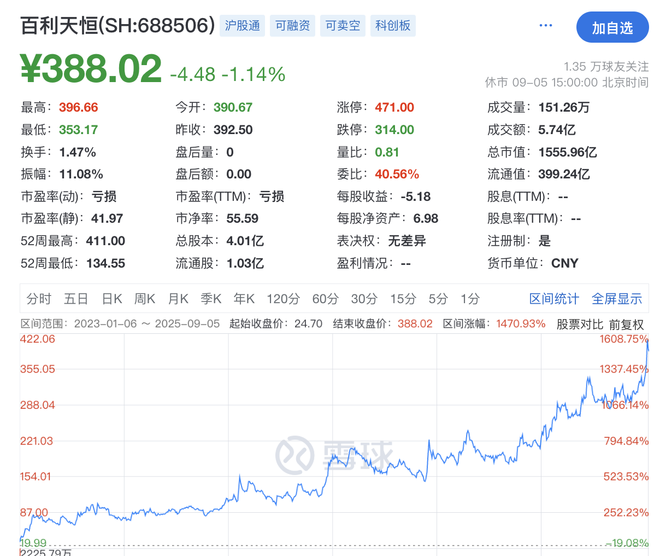Open 股票对比 stock comparison
Screen dimensions: 660x556
click(580, 324)
